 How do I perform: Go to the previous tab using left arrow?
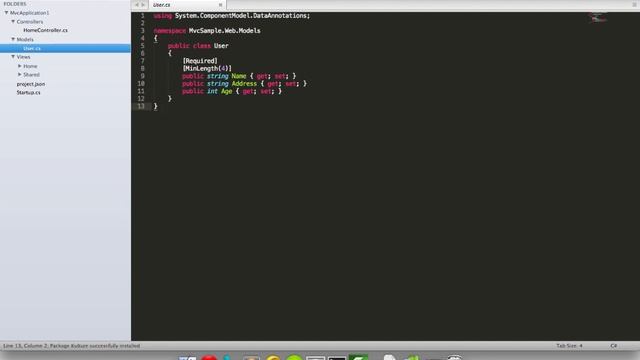click(x=137, y=5)
